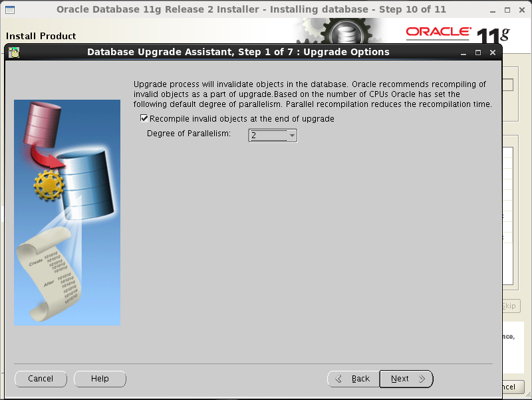Close the Database Upgrade Assistant dialog
Screen dimensions: 532x400
493,52
